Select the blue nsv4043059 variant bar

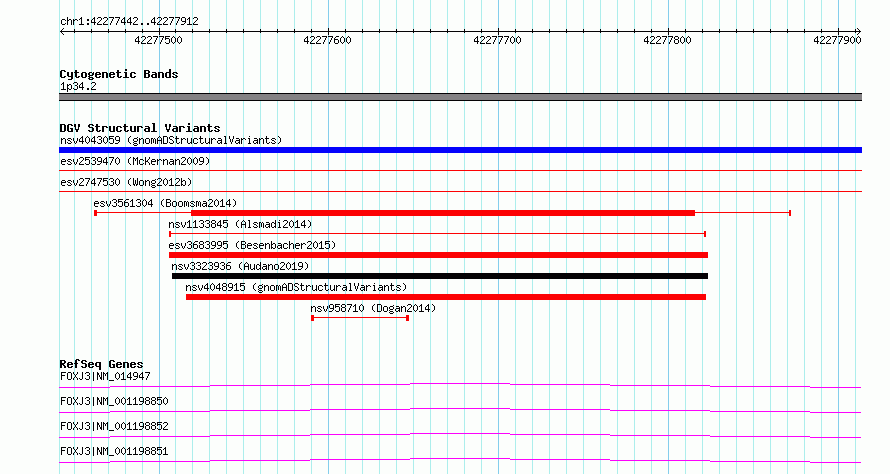coord(460,150)
